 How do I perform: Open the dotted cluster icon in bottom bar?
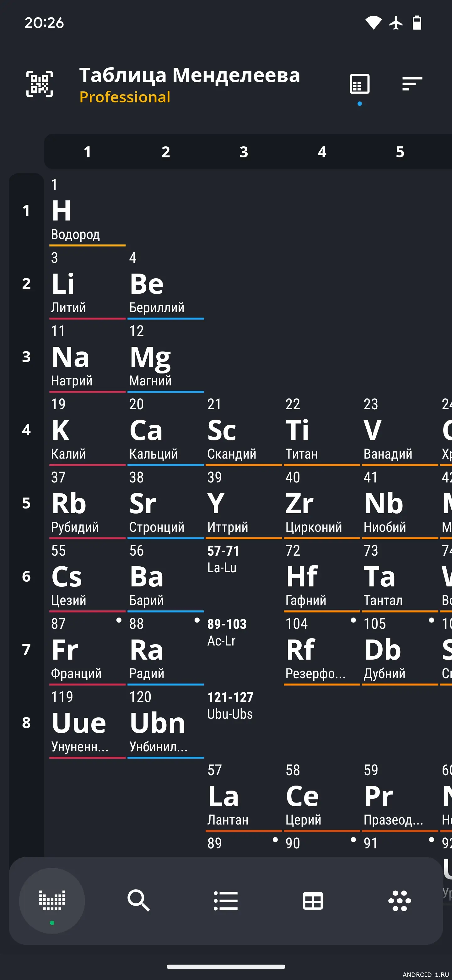pos(400,901)
